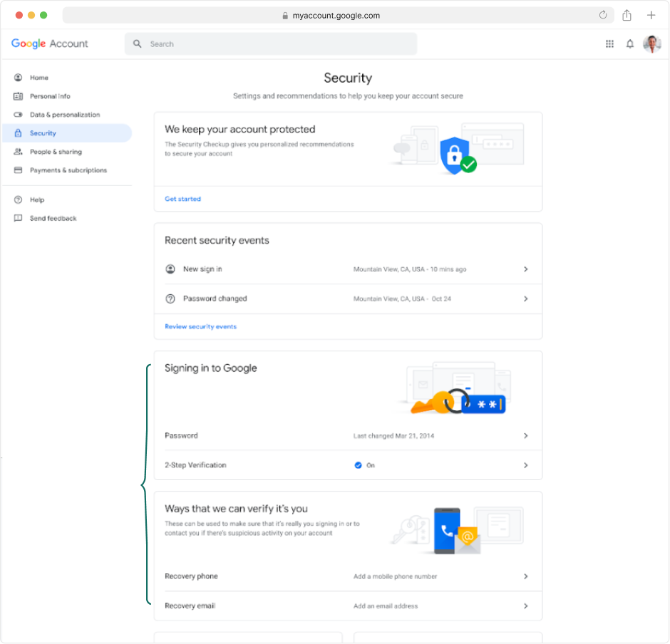The width and height of the screenshot is (670, 644).
Task: Click the search magnifier icon
Action: (x=137, y=43)
